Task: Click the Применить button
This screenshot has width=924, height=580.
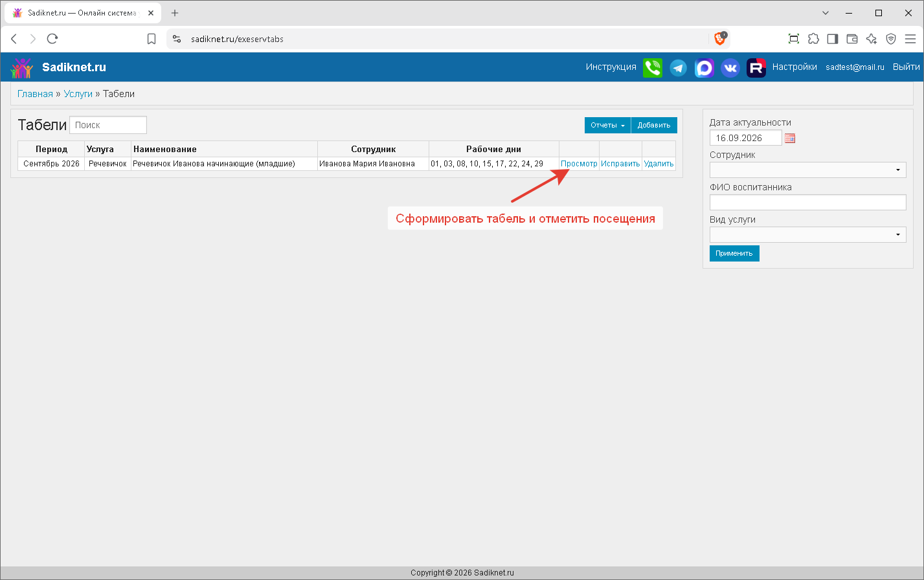Action: coord(734,253)
